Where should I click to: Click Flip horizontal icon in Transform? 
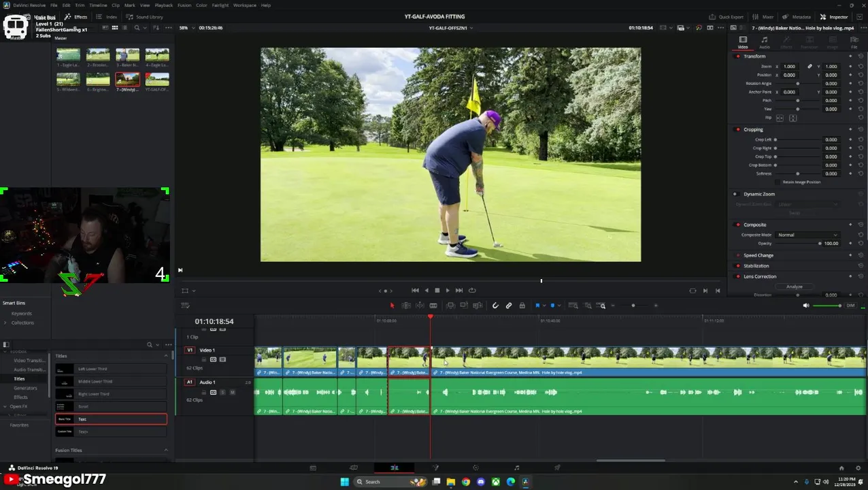pos(780,118)
